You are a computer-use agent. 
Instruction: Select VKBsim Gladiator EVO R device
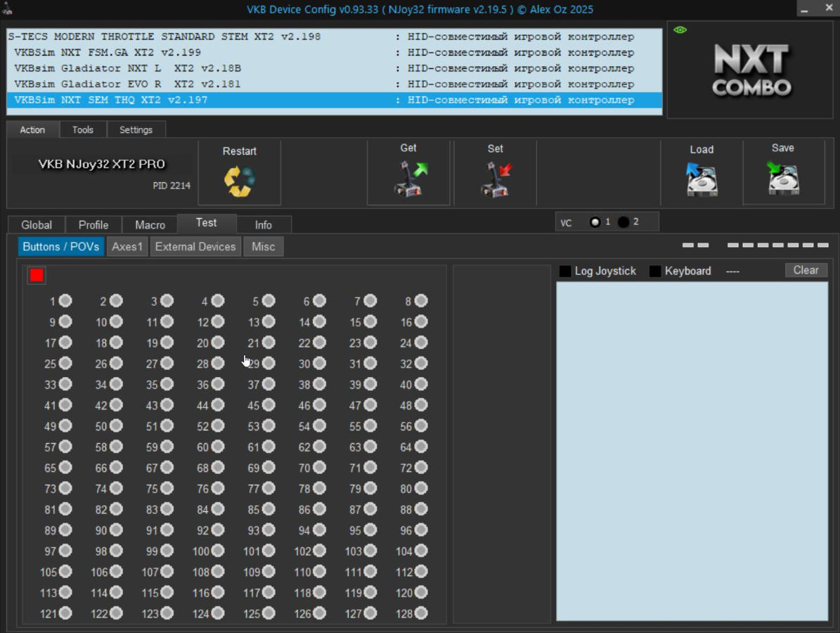[127, 84]
